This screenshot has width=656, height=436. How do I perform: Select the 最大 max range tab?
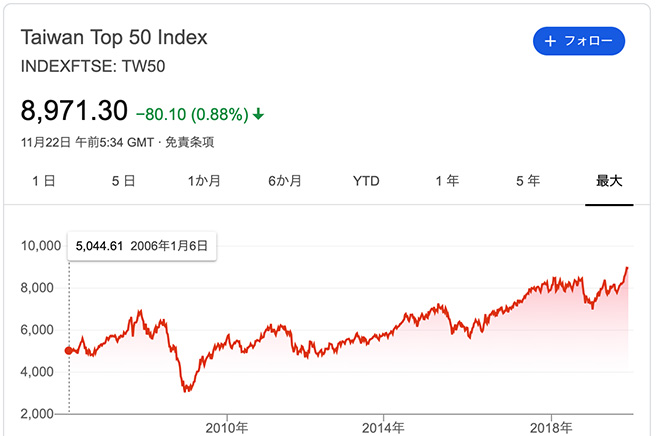(x=609, y=181)
